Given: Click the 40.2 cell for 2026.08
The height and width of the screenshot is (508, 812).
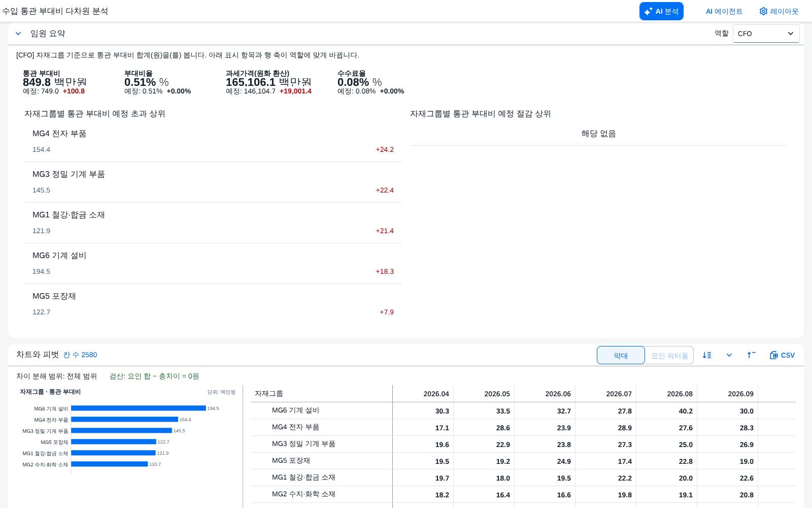Looking at the screenshot, I should pyautogui.click(x=667, y=410).
